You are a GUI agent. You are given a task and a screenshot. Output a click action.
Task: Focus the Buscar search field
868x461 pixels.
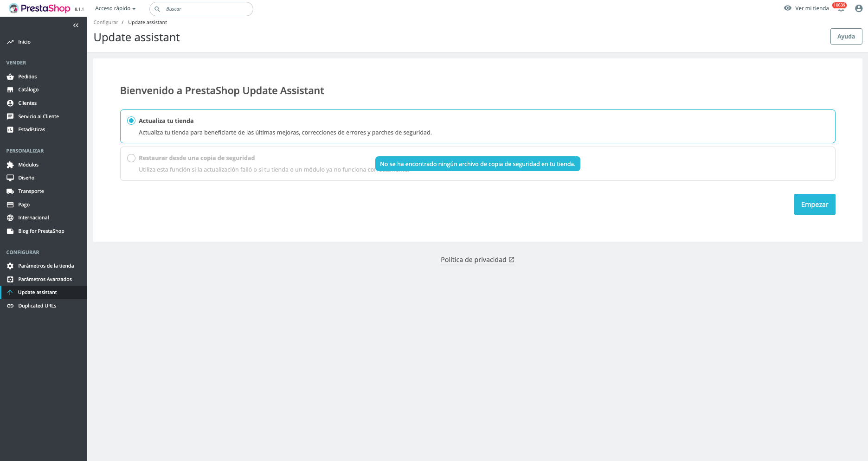(201, 9)
